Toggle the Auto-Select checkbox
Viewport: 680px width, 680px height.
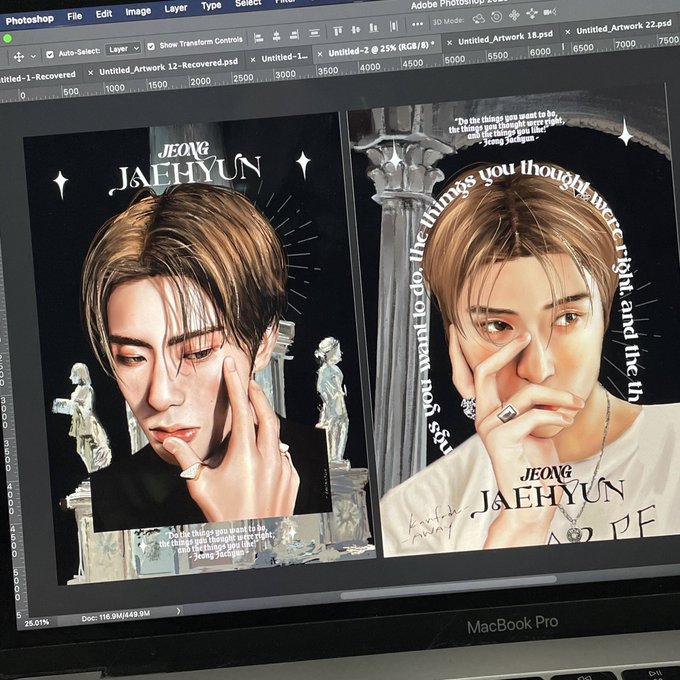(50, 54)
